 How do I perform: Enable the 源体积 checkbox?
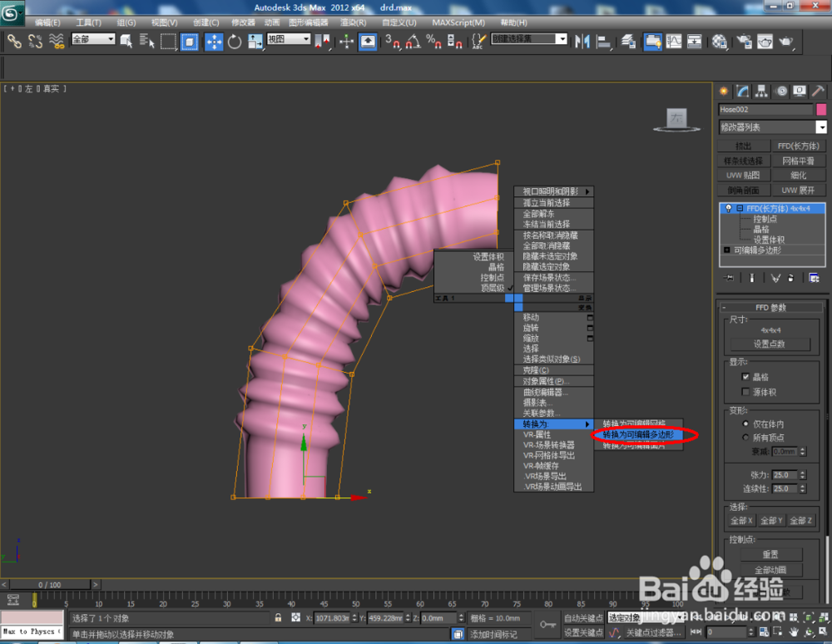pos(745,392)
